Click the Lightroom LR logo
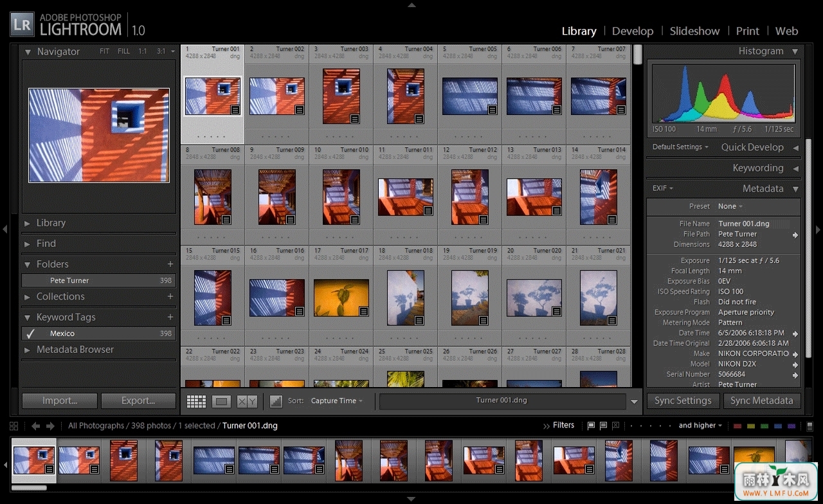 click(x=22, y=24)
